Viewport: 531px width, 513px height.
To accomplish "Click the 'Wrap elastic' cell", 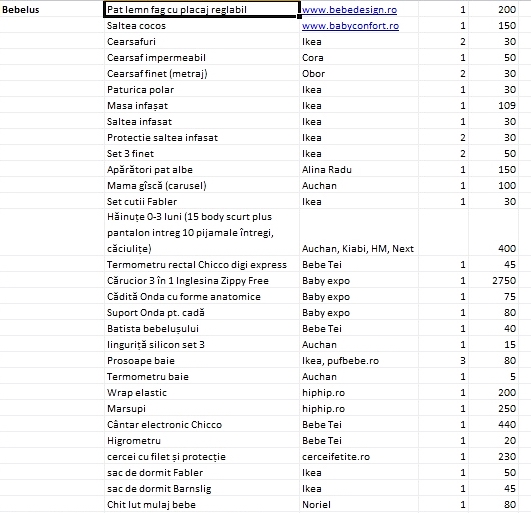I will [x=202, y=392].
